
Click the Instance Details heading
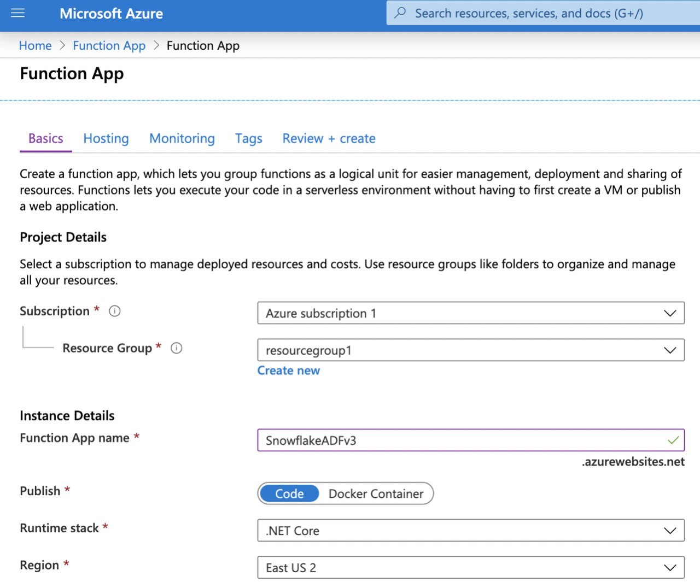pyautogui.click(x=67, y=416)
